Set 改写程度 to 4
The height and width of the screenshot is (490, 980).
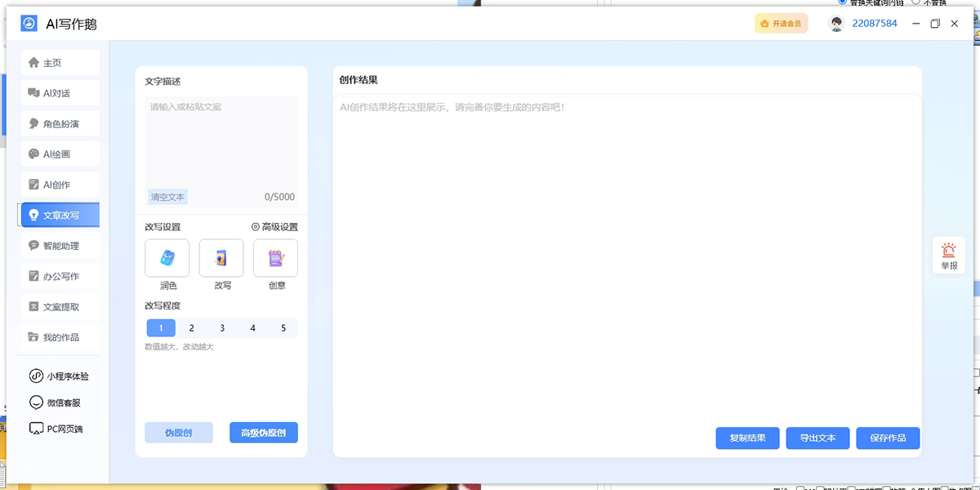pyautogui.click(x=253, y=328)
